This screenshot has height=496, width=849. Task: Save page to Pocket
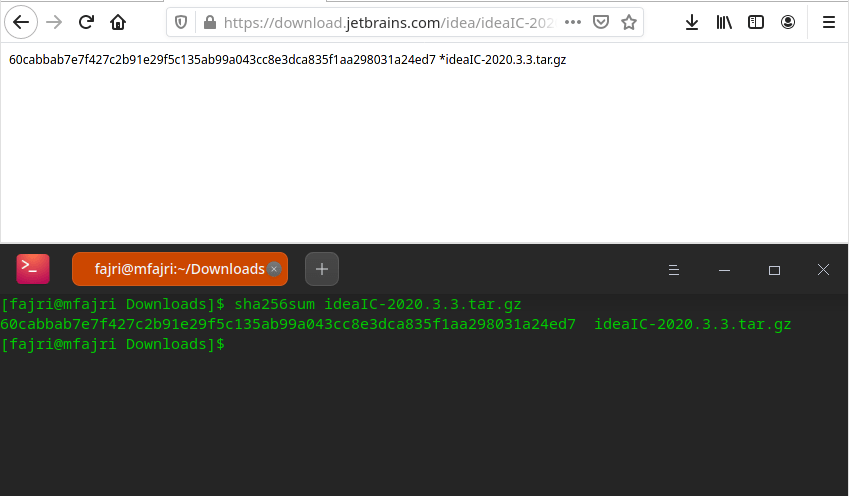pyautogui.click(x=601, y=22)
